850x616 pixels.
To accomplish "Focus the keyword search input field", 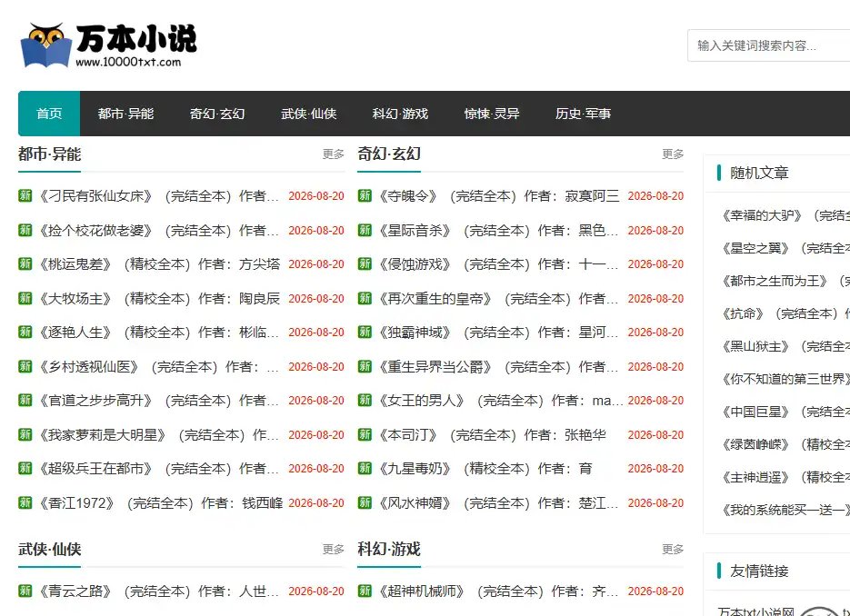I will pos(769,45).
